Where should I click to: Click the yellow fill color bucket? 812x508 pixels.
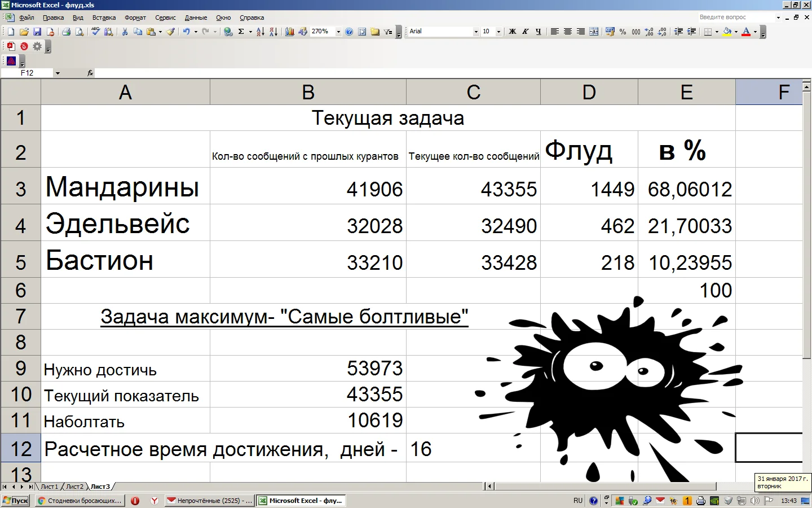tap(727, 32)
